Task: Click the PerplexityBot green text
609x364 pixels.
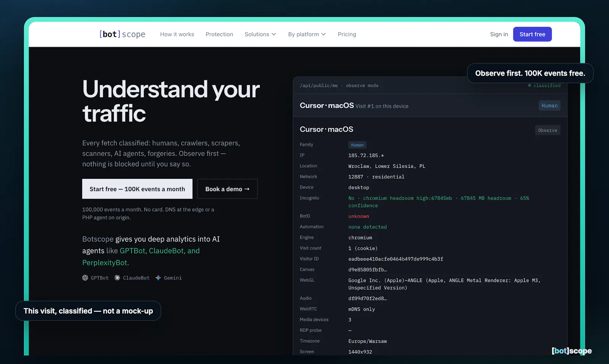Action: tap(105, 263)
